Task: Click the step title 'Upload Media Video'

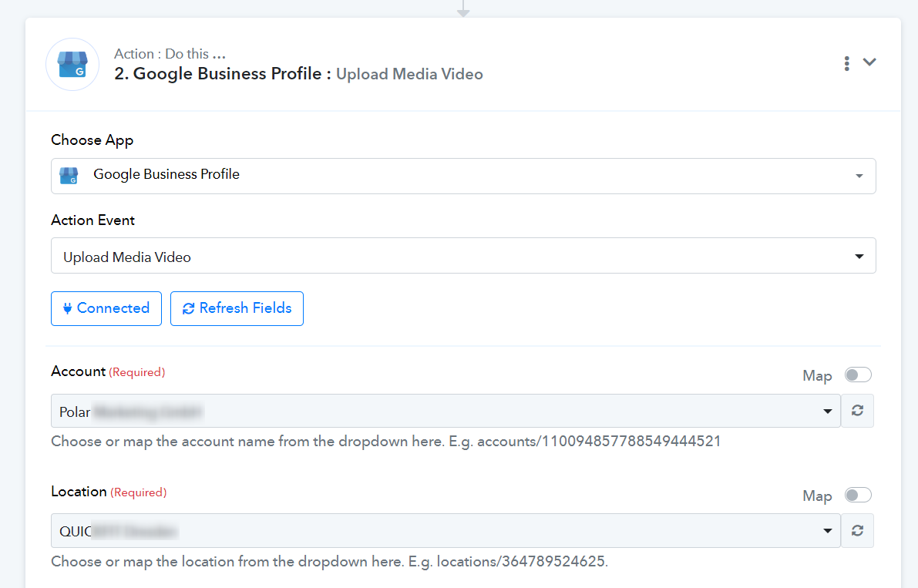Action: (409, 74)
